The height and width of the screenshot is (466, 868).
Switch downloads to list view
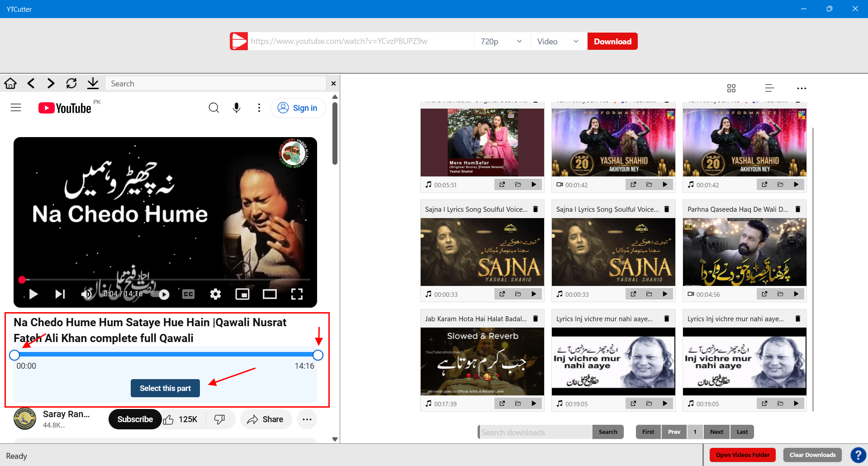[769, 88]
